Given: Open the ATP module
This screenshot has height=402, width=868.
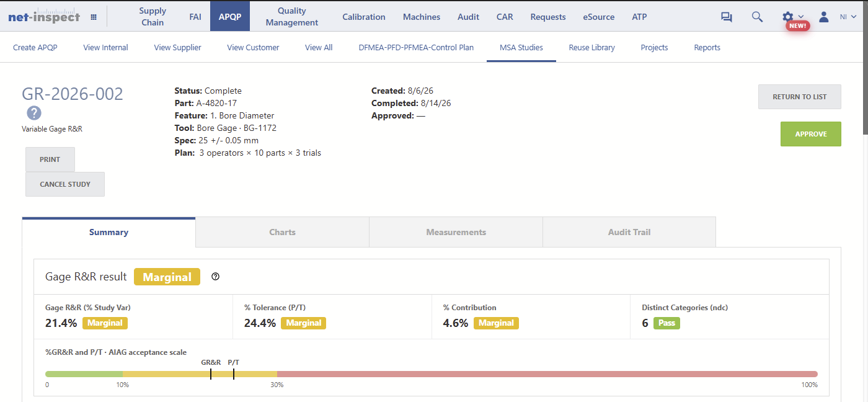Looking at the screenshot, I should (639, 17).
